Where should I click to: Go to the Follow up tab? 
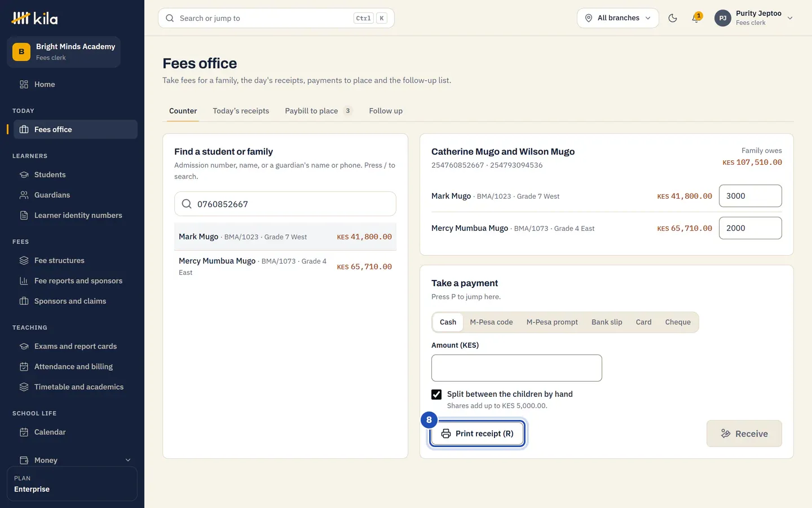386,111
